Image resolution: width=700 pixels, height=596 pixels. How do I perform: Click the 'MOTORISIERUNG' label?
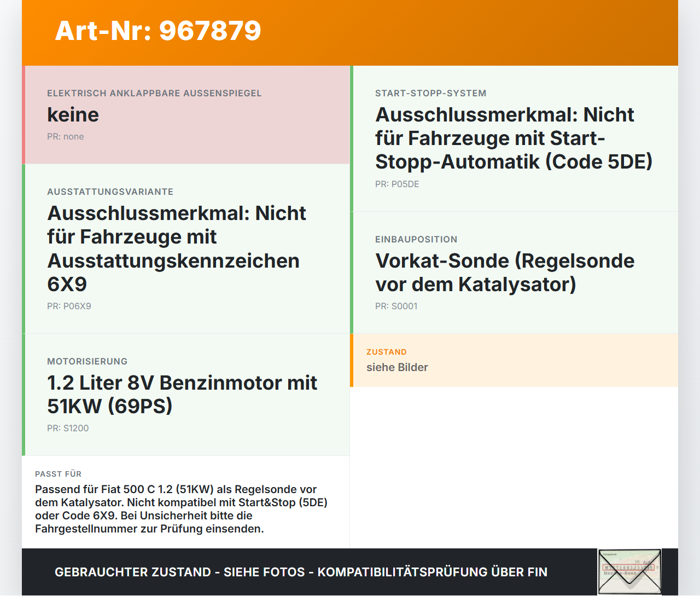[x=87, y=361]
